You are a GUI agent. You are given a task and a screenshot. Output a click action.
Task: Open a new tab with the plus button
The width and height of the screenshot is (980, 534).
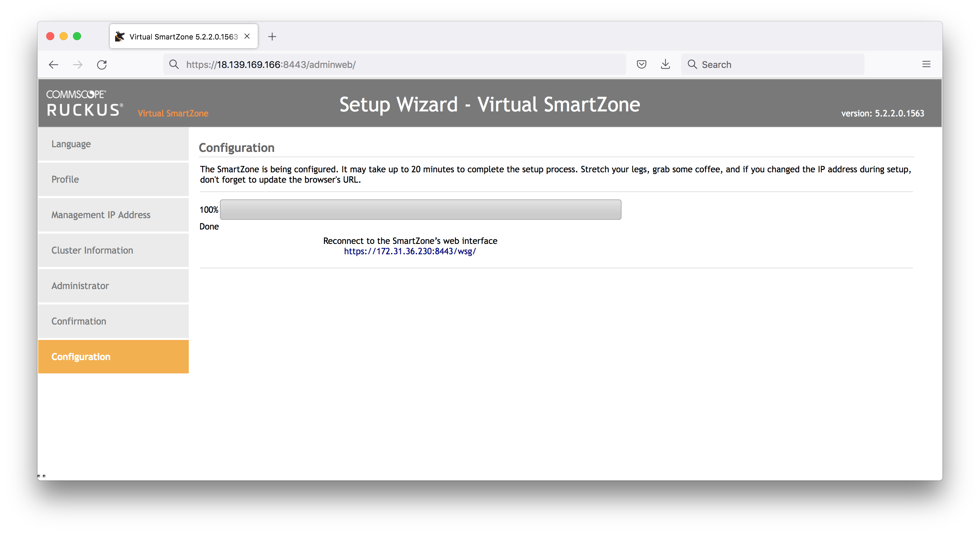(272, 36)
